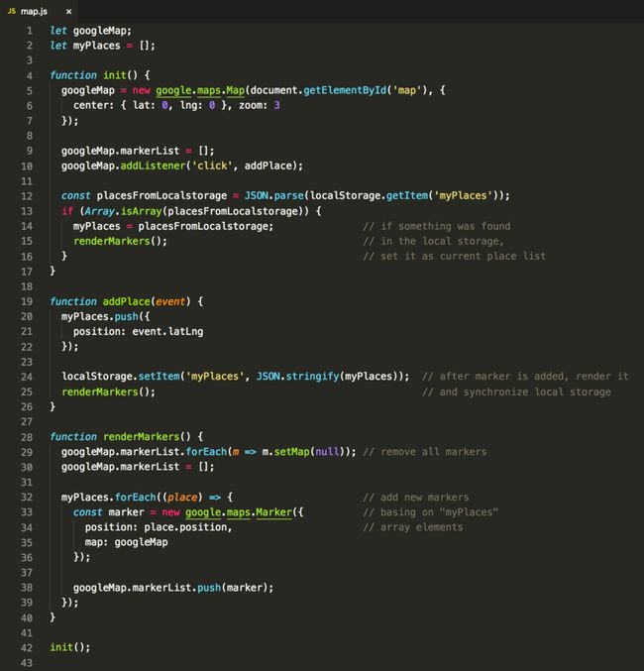The height and width of the screenshot is (671, 644).
Task: Click comment '// add new markers'
Action: click(416, 498)
